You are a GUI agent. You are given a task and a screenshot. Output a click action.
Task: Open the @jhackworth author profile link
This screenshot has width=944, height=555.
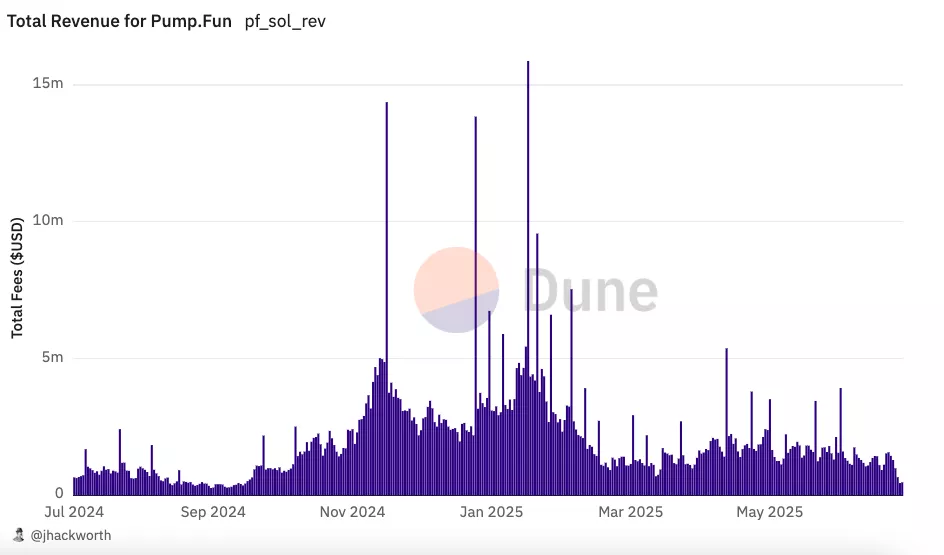tap(71, 535)
